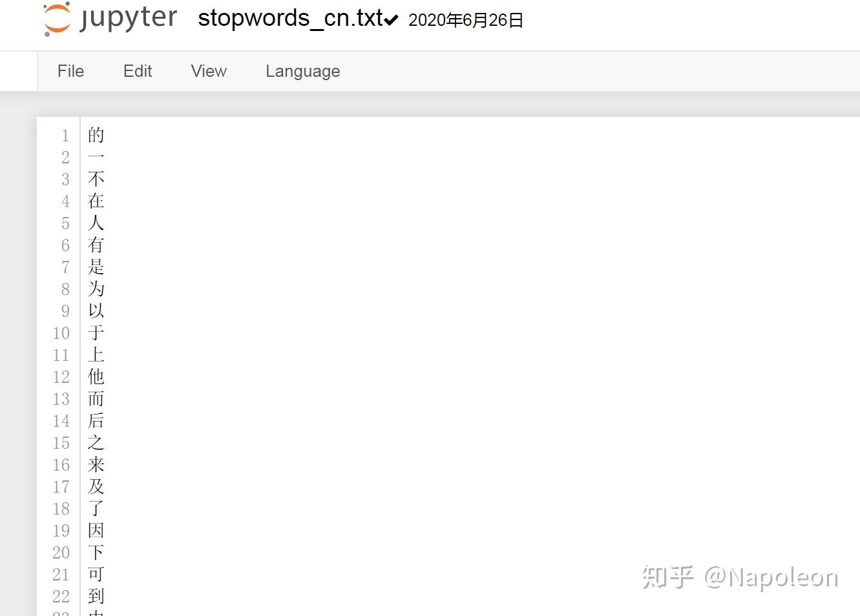Rename the stopwords_cn.txt filename
The width and height of the screenshot is (860, 616).
coord(290,18)
